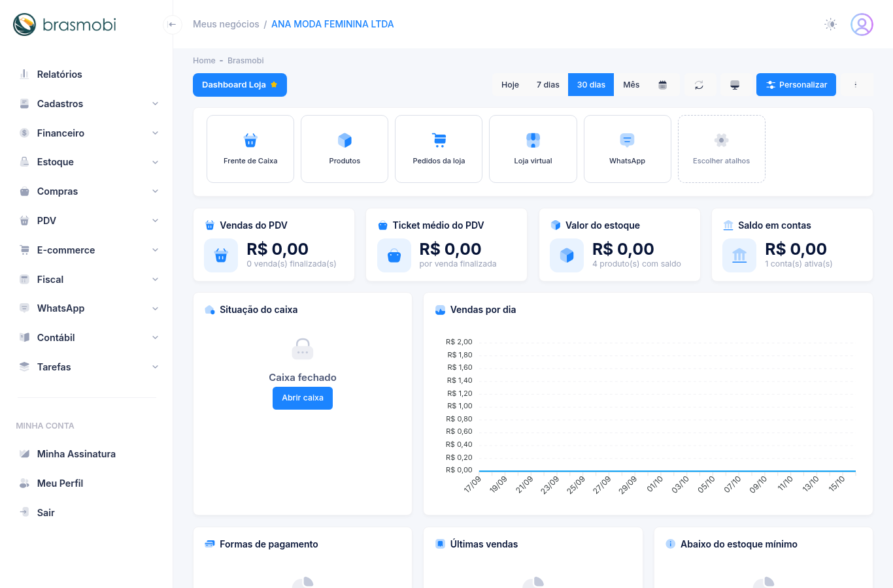893x588 pixels.
Task: Select the 7 dias period tab
Action: click(548, 85)
